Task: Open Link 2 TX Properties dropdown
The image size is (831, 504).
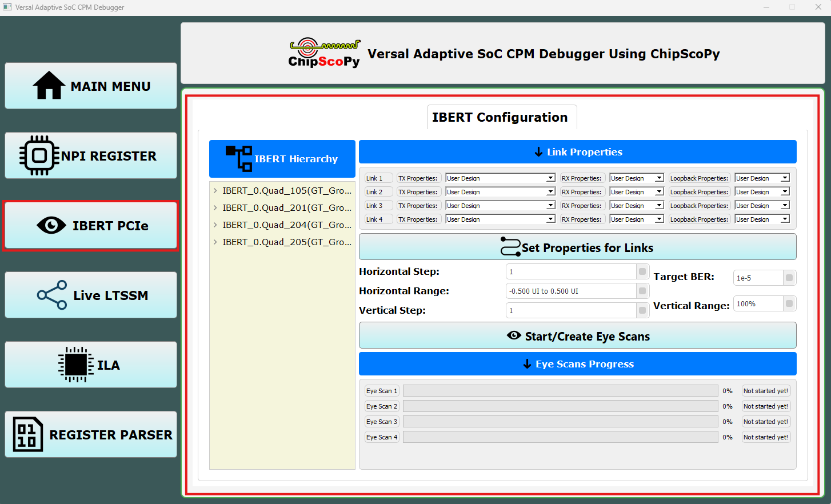Action: (x=500, y=192)
